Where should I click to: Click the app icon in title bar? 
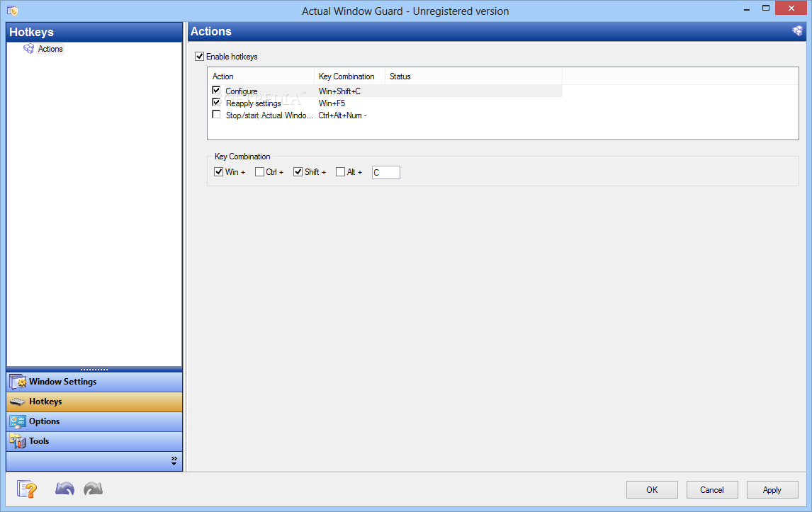pyautogui.click(x=13, y=11)
